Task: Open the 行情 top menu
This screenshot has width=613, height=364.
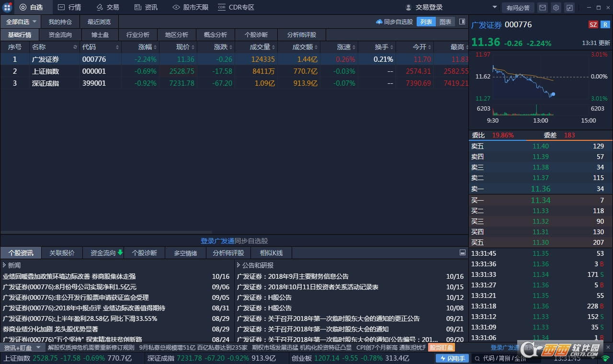Action: point(69,7)
